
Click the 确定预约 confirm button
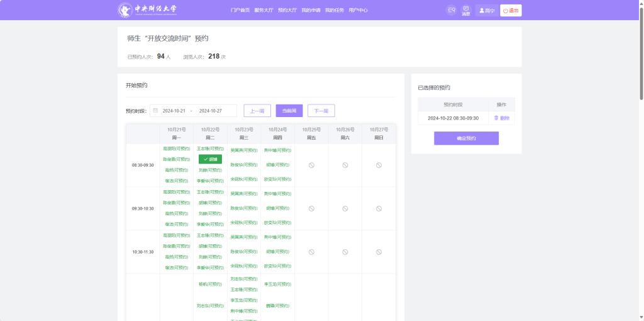pyautogui.click(x=466, y=138)
